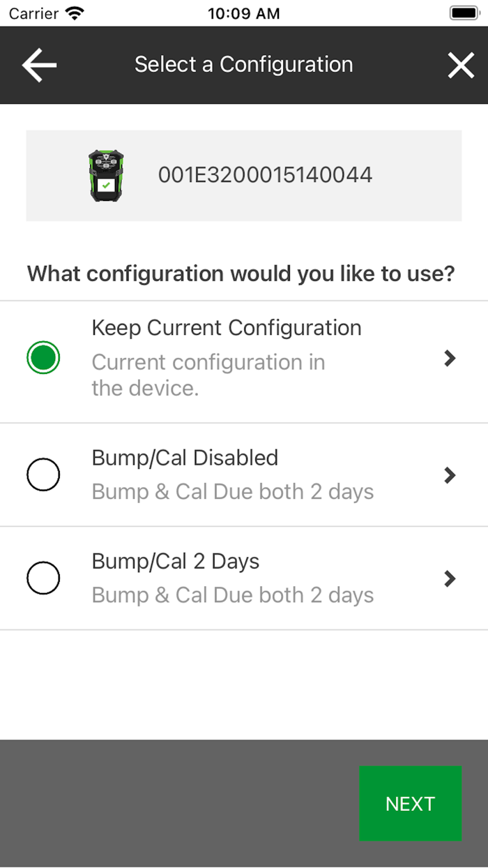Select the Bump/Cal Disabled radio button

[x=43, y=475]
